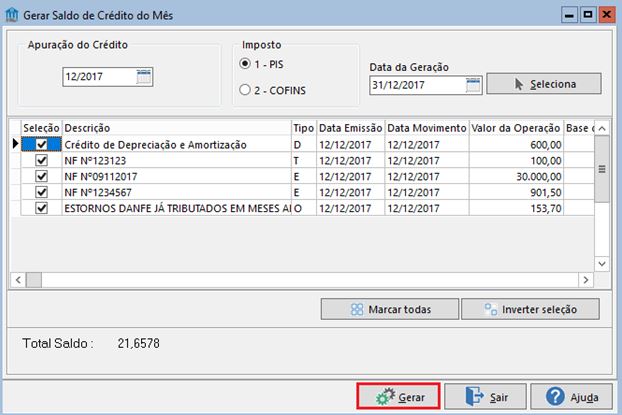Click the Tipo column header
The image size is (622, 415).
click(304, 128)
